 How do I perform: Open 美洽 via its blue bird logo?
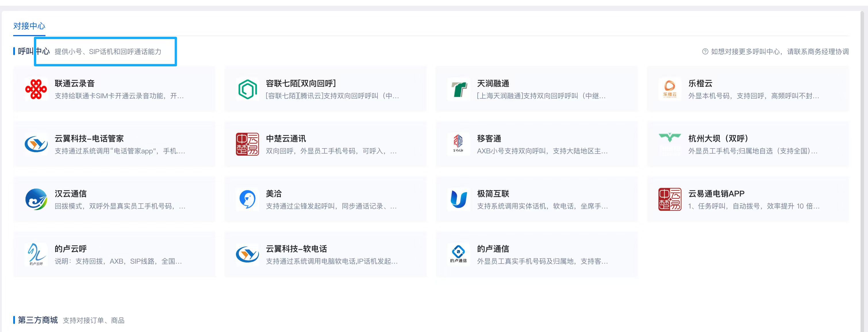(x=248, y=199)
